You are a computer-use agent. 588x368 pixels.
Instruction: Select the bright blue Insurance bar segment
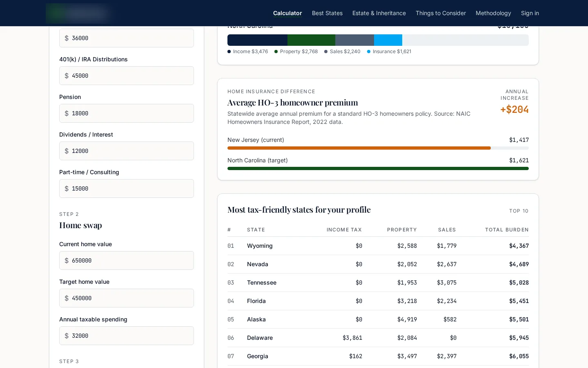click(388, 40)
